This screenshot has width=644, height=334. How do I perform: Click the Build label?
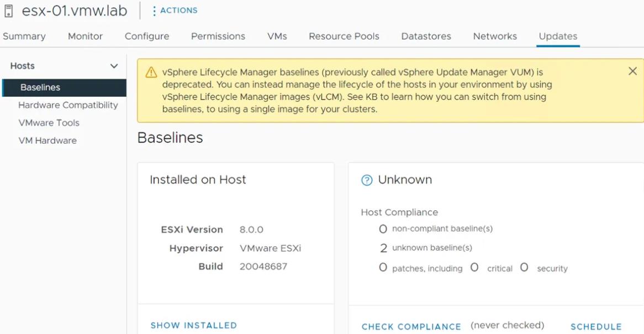[x=210, y=267]
